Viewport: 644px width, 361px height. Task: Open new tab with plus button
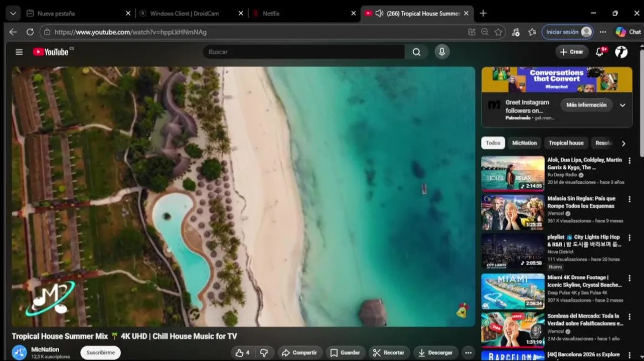(x=483, y=14)
